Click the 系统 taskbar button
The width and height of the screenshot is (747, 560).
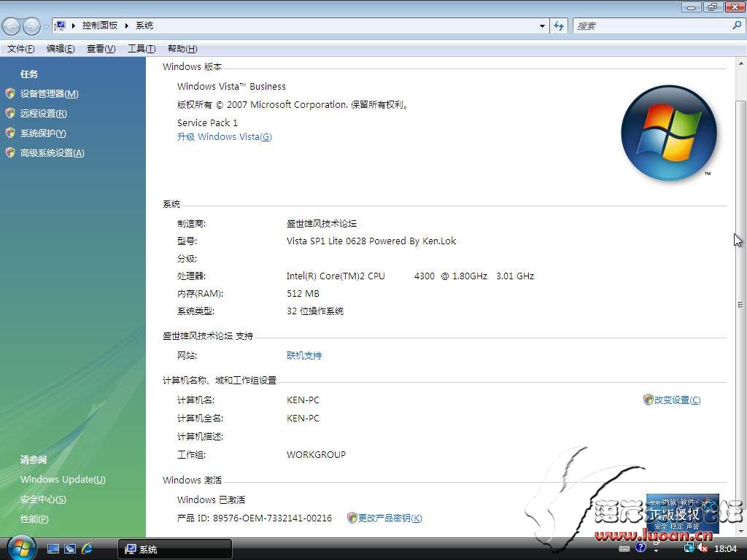[175, 549]
